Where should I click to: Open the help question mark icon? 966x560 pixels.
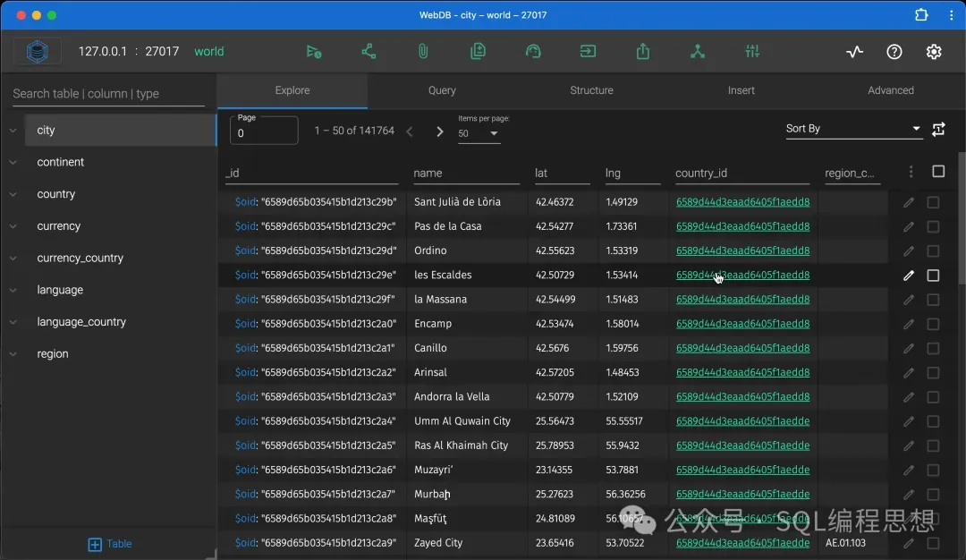(894, 52)
